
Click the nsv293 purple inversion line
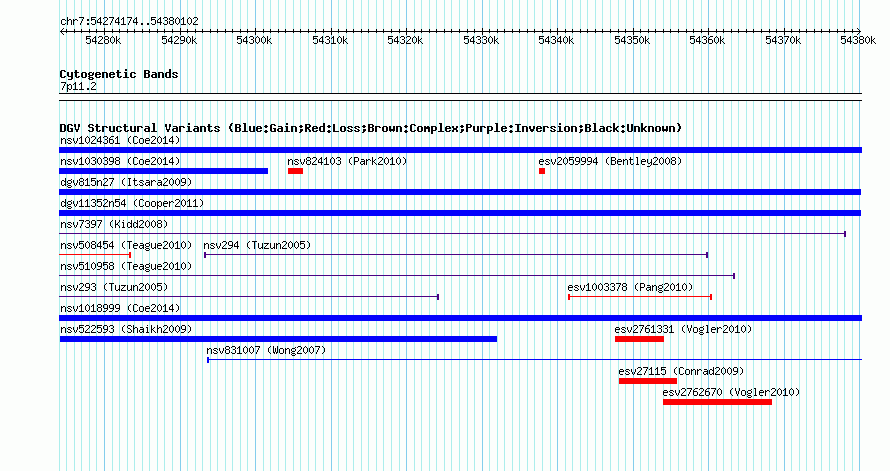coord(249,297)
